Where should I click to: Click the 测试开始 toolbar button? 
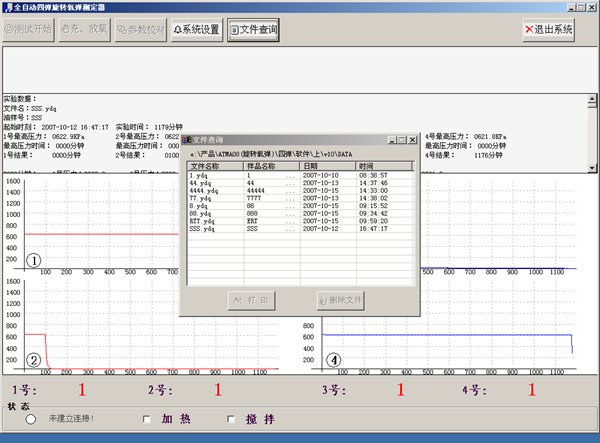point(27,30)
